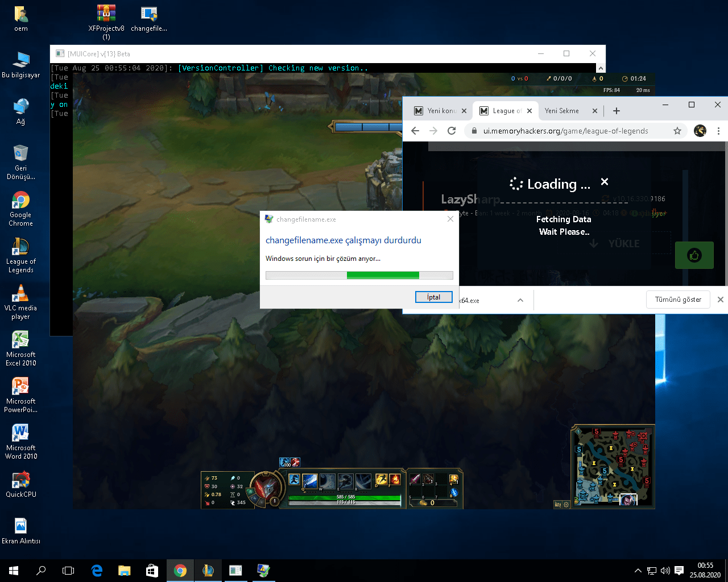Show hidden system tray icons
The image size is (728, 582).
pos(638,571)
